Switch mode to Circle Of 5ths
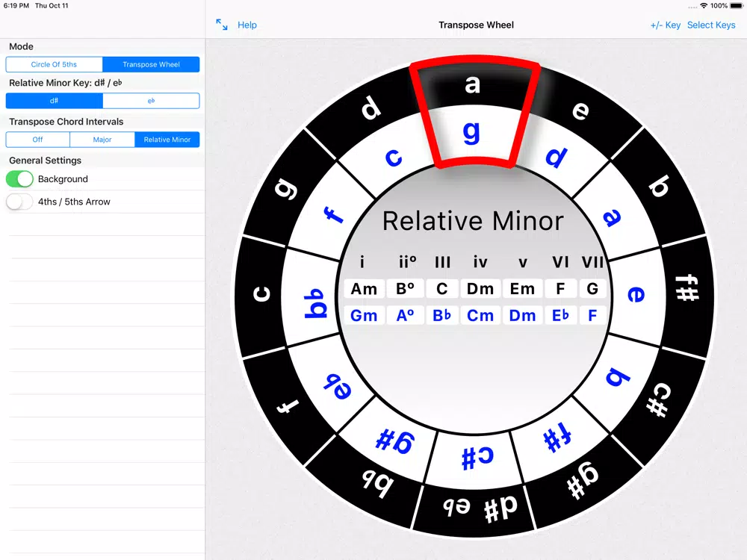This screenshot has height=560, width=747. [x=54, y=64]
